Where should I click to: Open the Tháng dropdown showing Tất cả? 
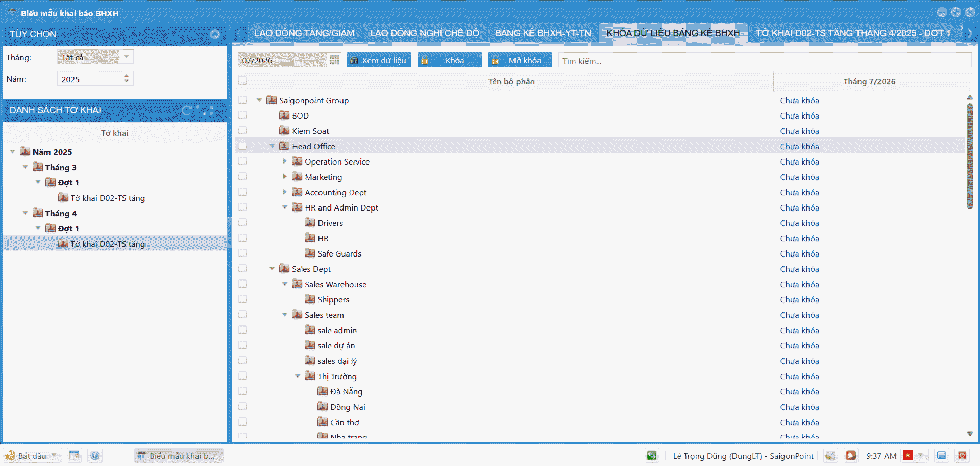pyautogui.click(x=126, y=57)
